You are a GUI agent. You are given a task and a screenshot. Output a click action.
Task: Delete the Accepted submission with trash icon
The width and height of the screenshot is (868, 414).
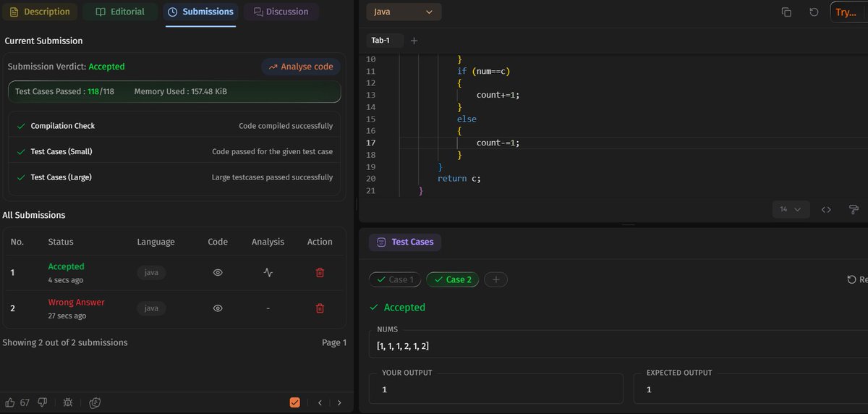coord(320,273)
